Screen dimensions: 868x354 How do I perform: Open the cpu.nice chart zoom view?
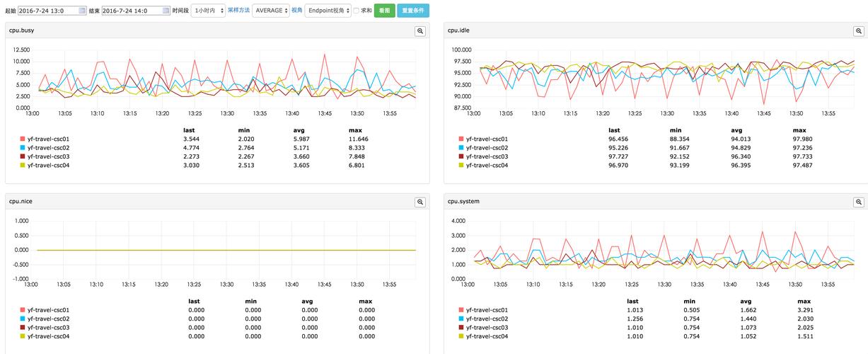pos(419,202)
